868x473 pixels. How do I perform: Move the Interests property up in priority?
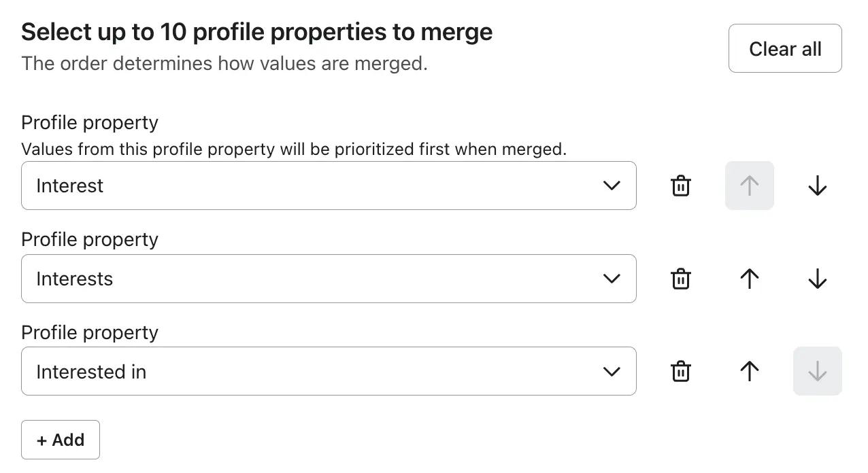(749, 278)
